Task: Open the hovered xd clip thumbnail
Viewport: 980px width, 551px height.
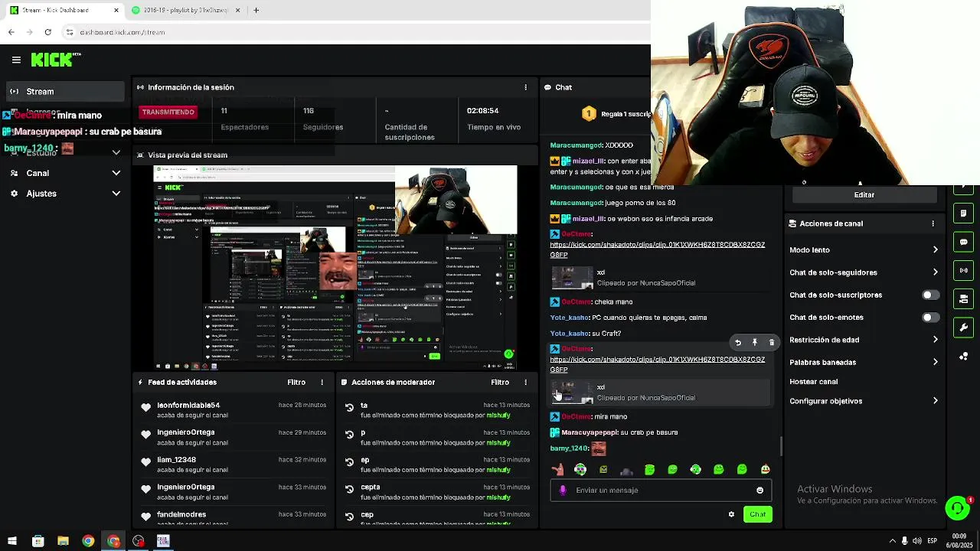Action: point(573,393)
